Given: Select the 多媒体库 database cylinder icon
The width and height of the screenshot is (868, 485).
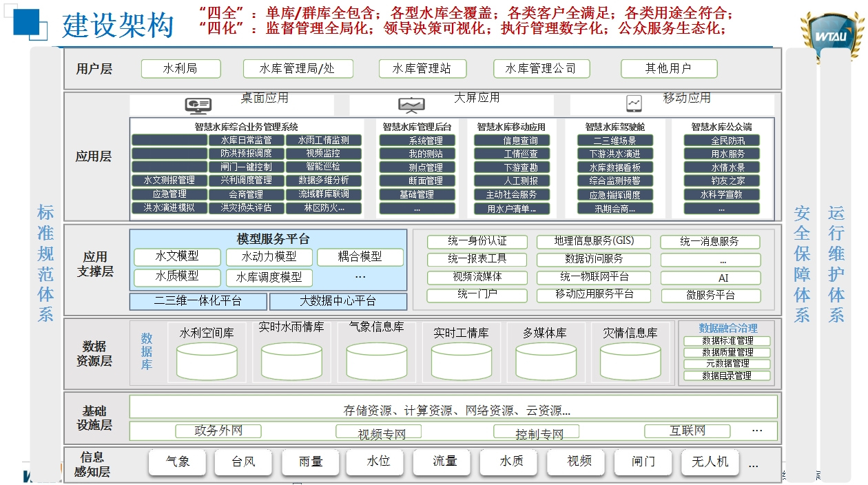Looking at the screenshot, I should point(546,360).
